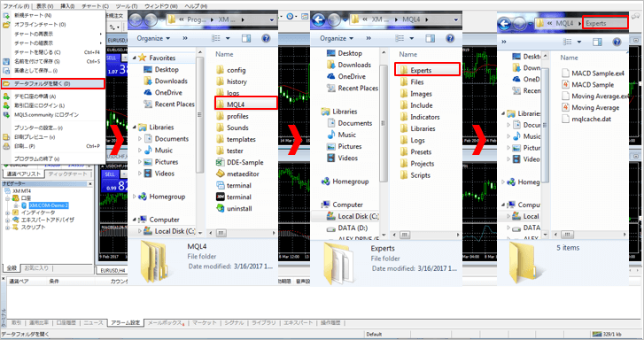
Task: Open the お気に入り tab in Navigator
Action: point(36,268)
